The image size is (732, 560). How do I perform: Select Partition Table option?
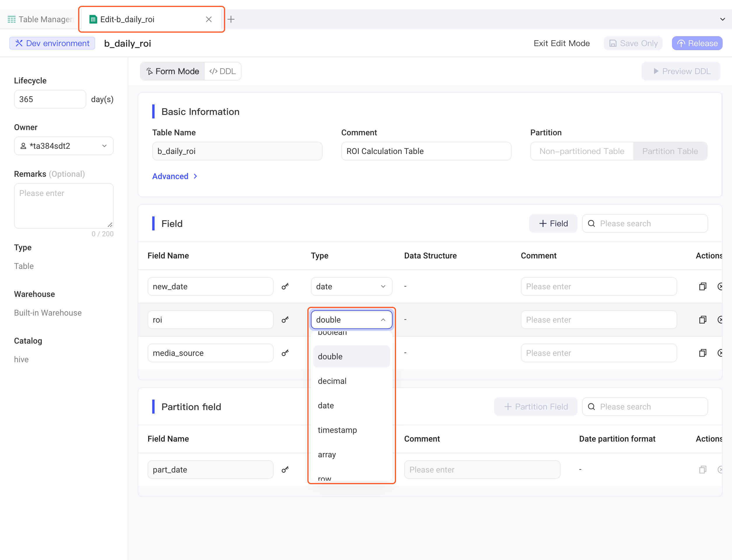pyautogui.click(x=670, y=151)
